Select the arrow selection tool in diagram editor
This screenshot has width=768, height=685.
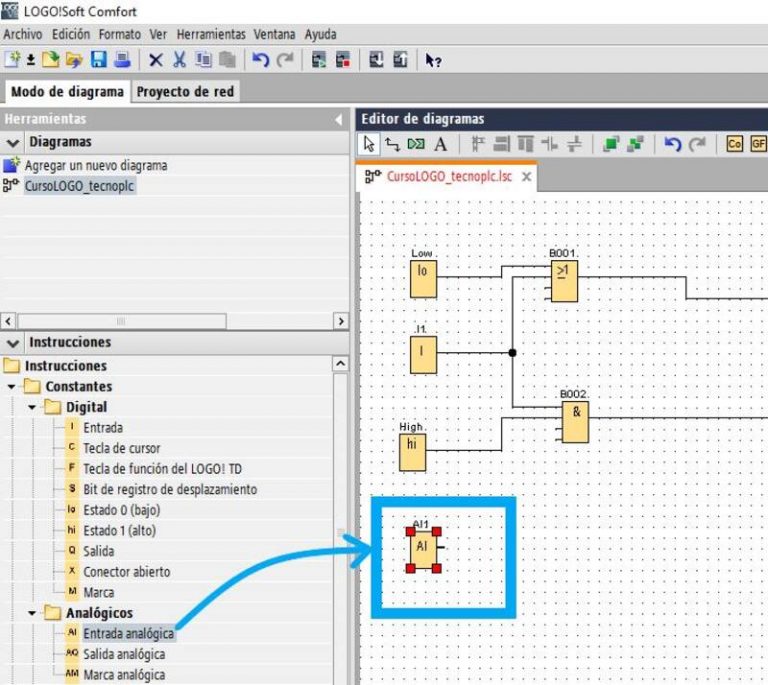pyautogui.click(x=369, y=145)
